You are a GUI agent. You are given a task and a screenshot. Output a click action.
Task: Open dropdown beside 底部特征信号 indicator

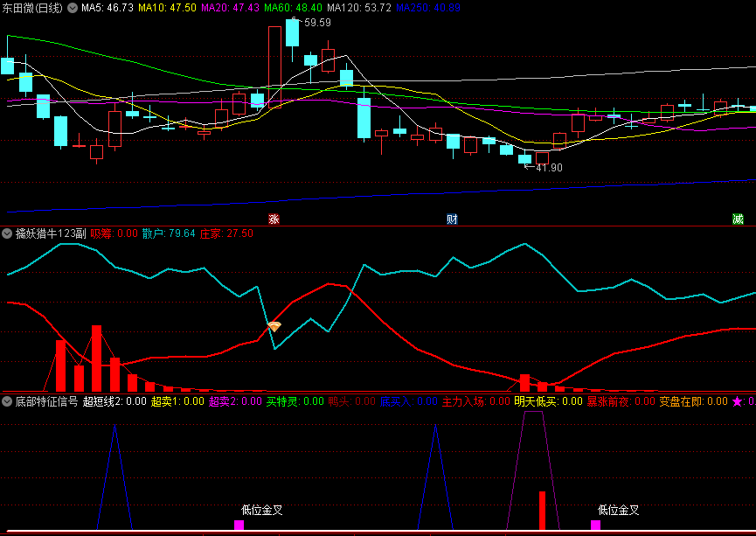(7, 401)
